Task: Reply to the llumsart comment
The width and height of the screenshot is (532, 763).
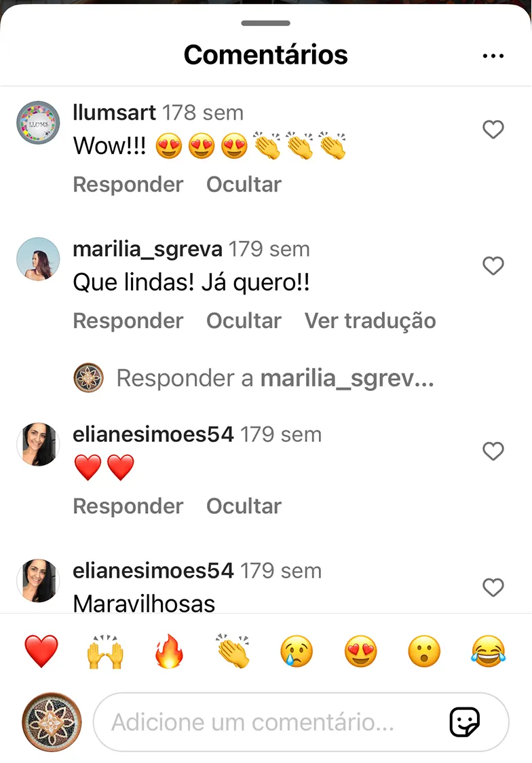Action: [x=128, y=185]
